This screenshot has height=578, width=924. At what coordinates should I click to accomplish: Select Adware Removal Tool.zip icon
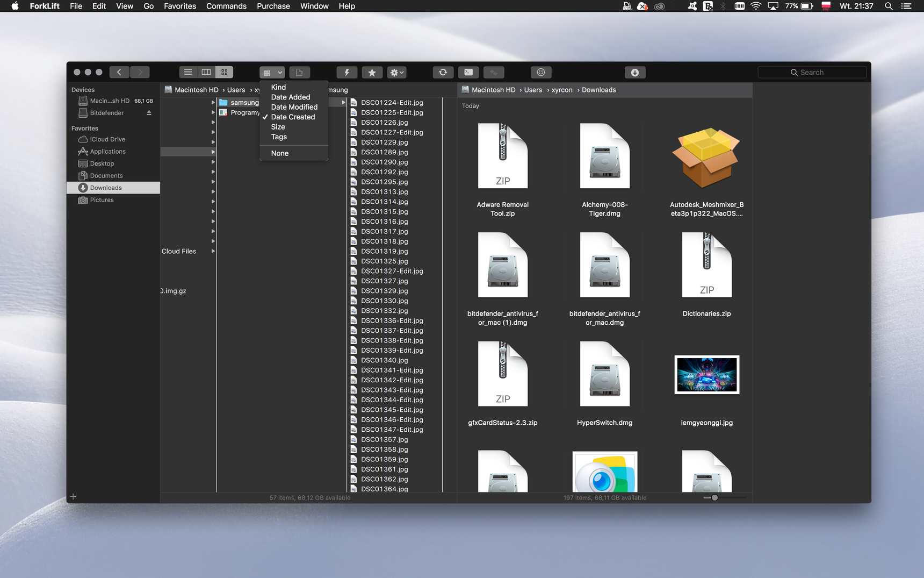click(503, 156)
